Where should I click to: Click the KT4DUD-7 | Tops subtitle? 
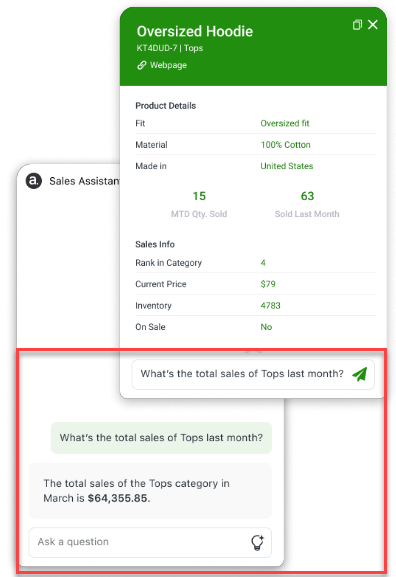click(x=170, y=48)
